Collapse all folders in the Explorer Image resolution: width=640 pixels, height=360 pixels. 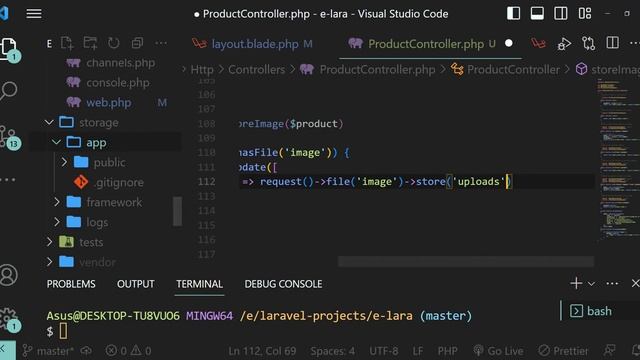[137, 43]
